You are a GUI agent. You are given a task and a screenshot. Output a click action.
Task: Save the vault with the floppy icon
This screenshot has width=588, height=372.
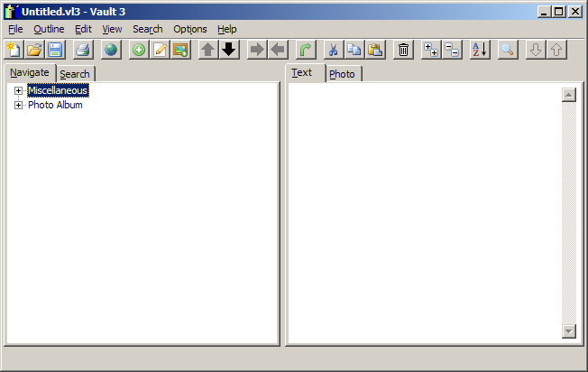tap(55, 50)
